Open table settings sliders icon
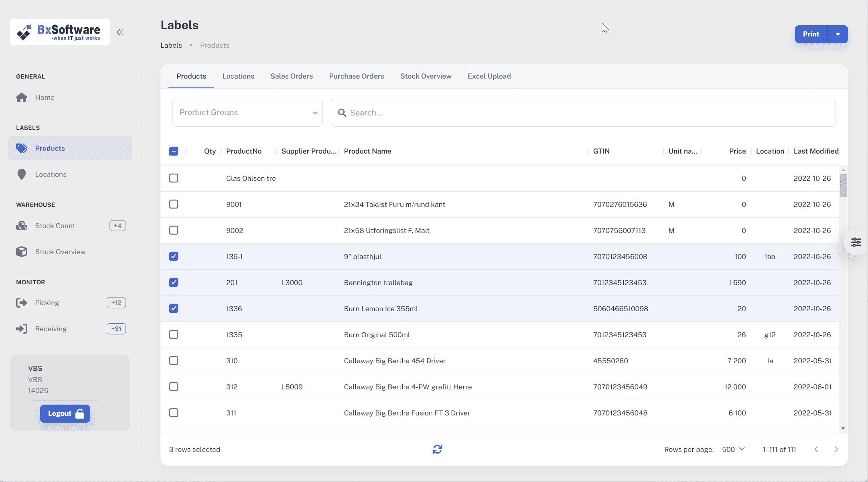868x482 pixels. tap(856, 242)
